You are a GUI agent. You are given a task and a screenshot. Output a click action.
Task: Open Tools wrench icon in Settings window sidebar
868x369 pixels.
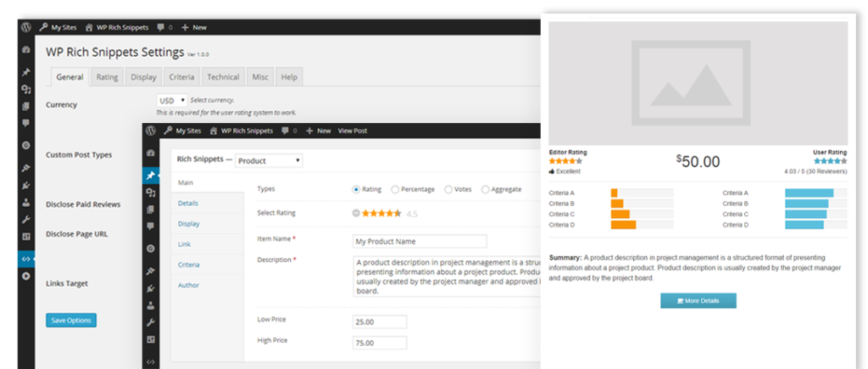(x=26, y=220)
